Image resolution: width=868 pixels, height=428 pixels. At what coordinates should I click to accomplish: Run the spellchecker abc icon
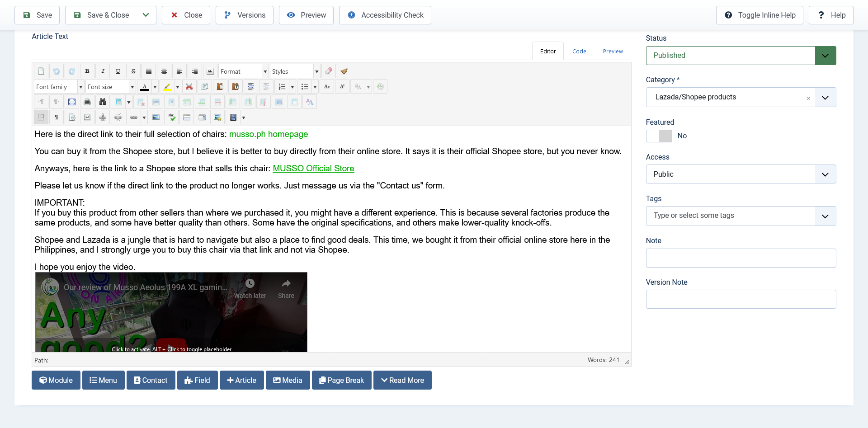pyautogui.click(x=171, y=118)
